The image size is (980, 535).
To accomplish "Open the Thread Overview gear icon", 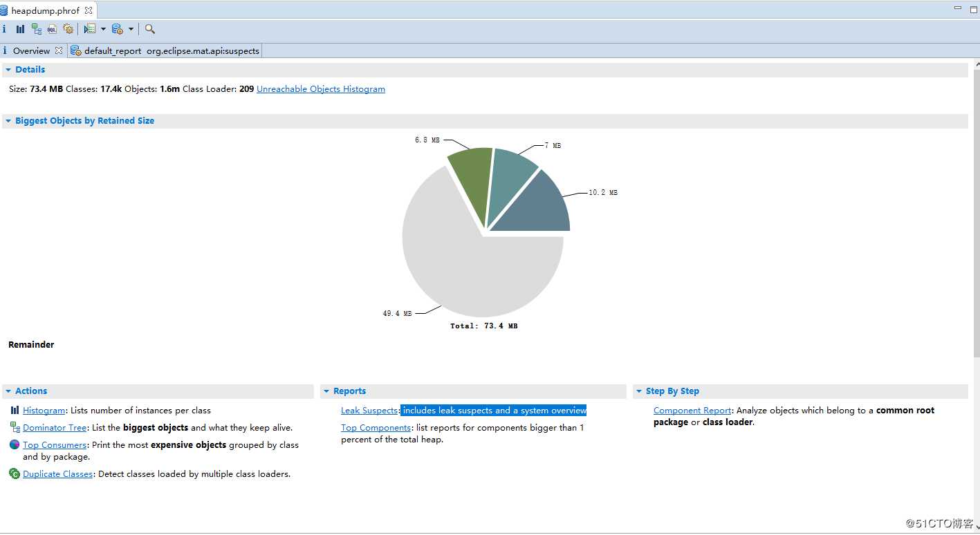I will [x=68, y=29].
